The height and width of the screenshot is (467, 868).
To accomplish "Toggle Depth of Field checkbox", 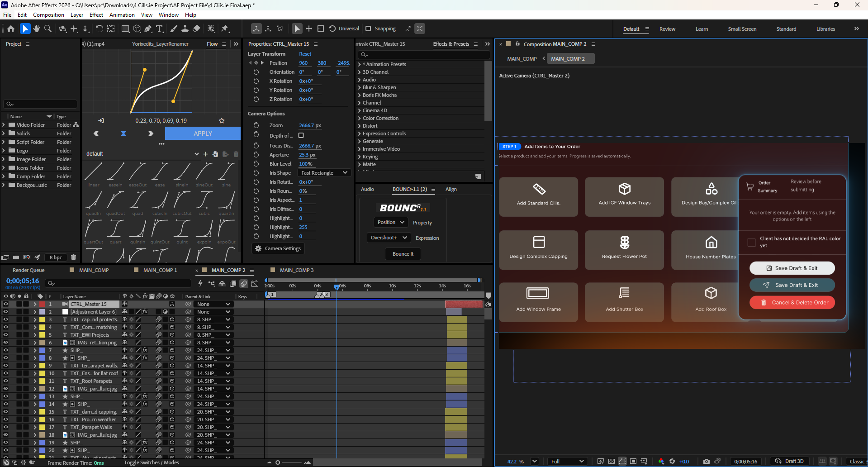I will pos(301,135).
